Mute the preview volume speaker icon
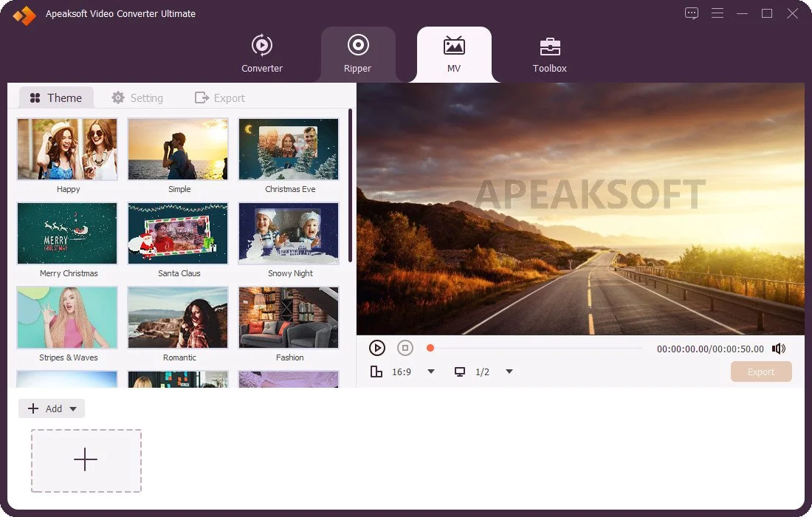This screenshot has width=812, height=517. pyautogui.click(x=778, y=349)
